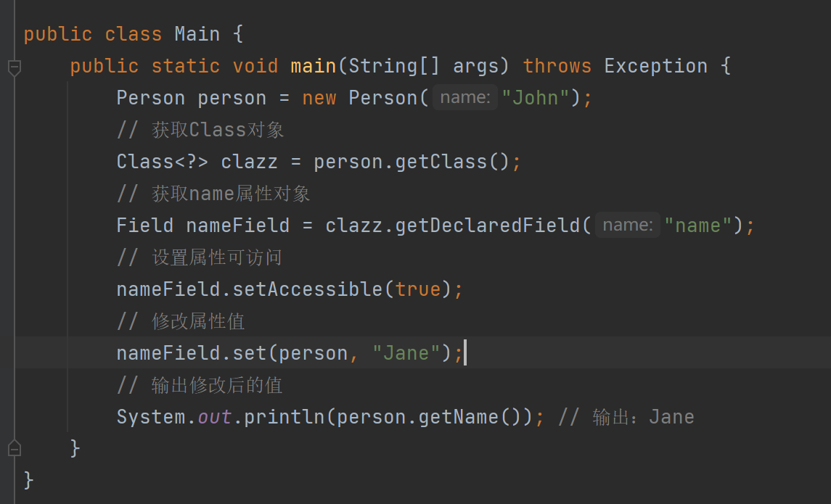Click the fold end marker at main's closing brace
Image resolution: width=831 pixels, height=504 pixels.
(14, 447)
